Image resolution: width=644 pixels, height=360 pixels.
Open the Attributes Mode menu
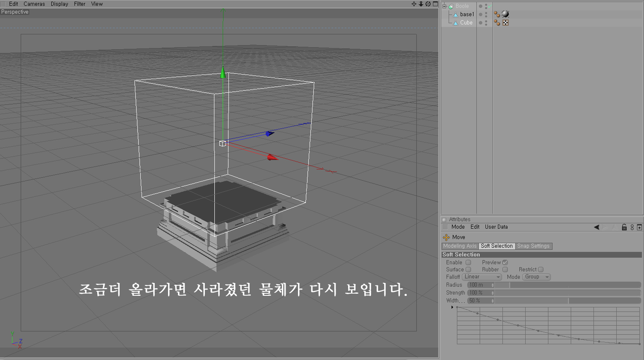[x=458, y=227]
